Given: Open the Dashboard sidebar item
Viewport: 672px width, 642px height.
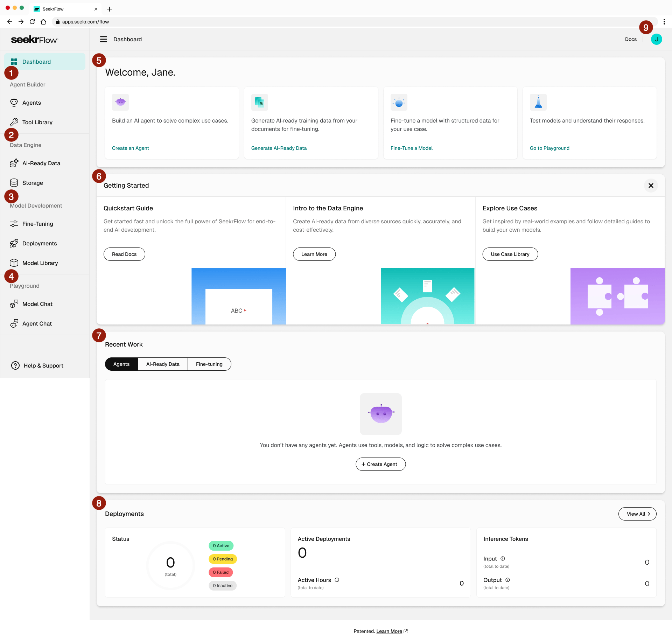Looking at the screenshot, I should pyautogui.click(x=45, y=62).
